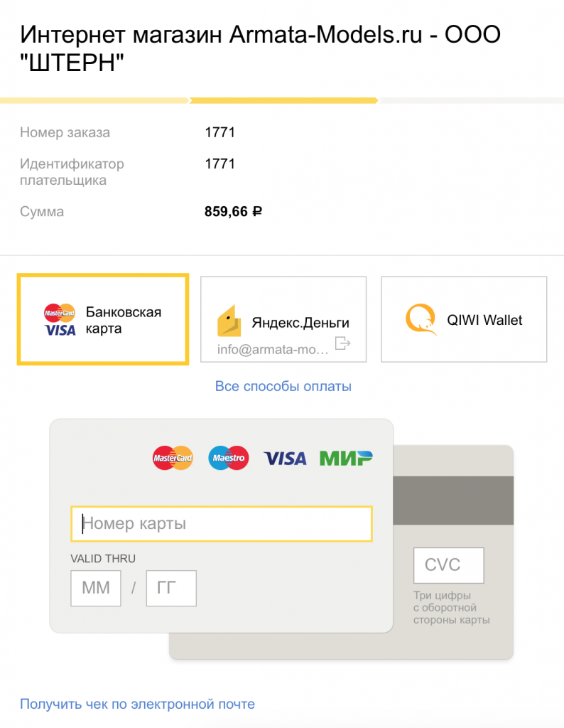This screenshot has width=564, height=728.
Task: Click the blue VISA logo on the card form
Action: pos(285,459)
